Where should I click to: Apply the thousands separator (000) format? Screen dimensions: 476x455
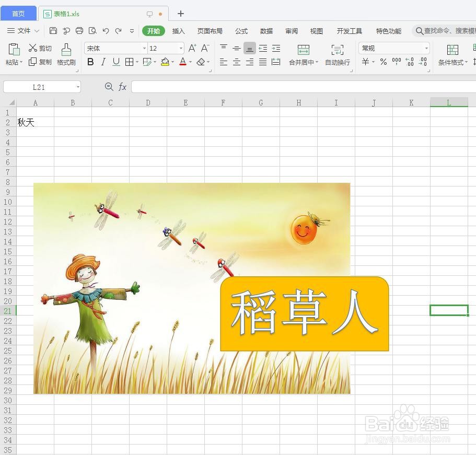coord(397,62)
